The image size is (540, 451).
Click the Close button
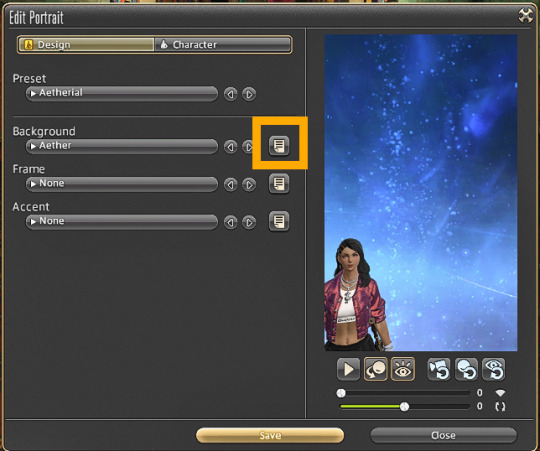[444, 436]
